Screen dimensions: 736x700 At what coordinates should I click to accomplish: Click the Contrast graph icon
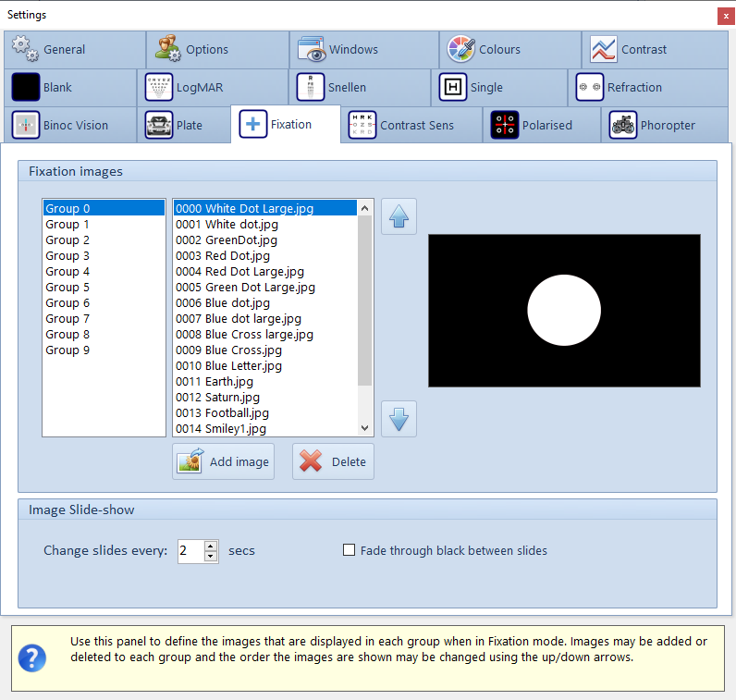pyautogui.click(x=603, y=49)
